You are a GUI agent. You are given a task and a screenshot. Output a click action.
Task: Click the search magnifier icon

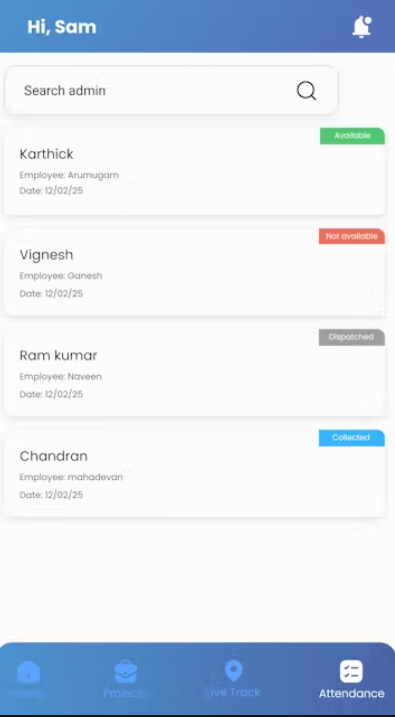[306, 91]
